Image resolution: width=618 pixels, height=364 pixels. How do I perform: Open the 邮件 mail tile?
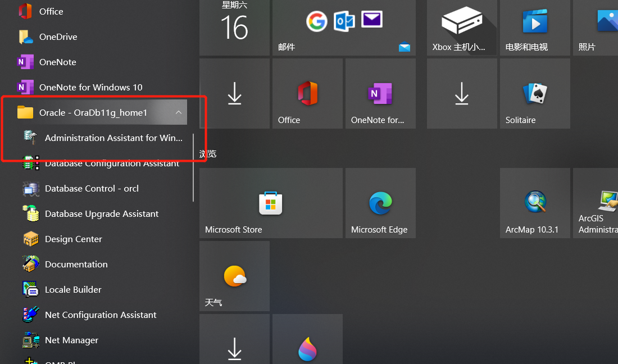click(344, 28)
